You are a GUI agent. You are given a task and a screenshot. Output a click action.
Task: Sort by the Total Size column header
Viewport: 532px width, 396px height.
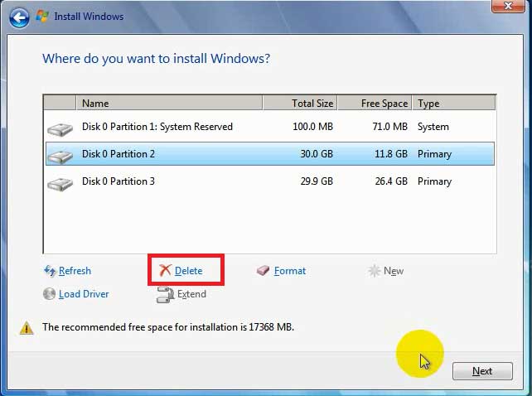pyautogui.click(x=300, y=104)
